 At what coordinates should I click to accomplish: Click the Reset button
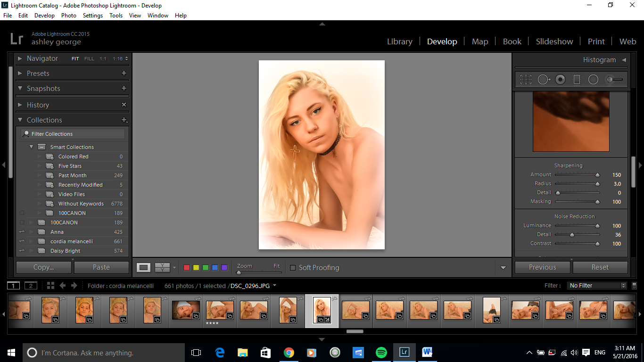[600, 267]
